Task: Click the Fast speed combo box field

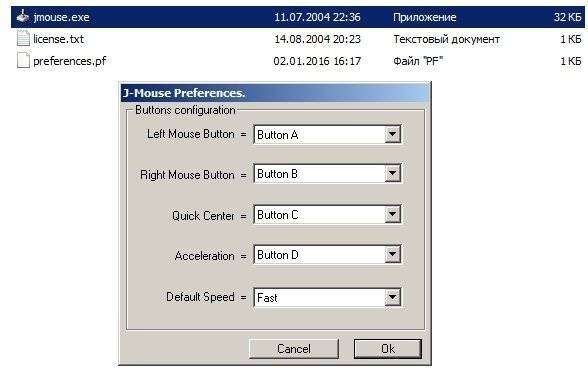Action: pyautogui.click(x=327, y=298)
